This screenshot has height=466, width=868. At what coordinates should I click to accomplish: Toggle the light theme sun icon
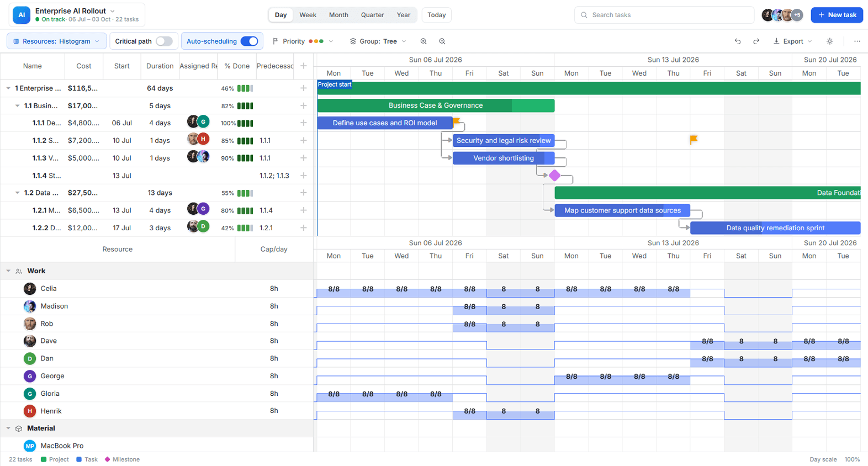coord(830,41)
